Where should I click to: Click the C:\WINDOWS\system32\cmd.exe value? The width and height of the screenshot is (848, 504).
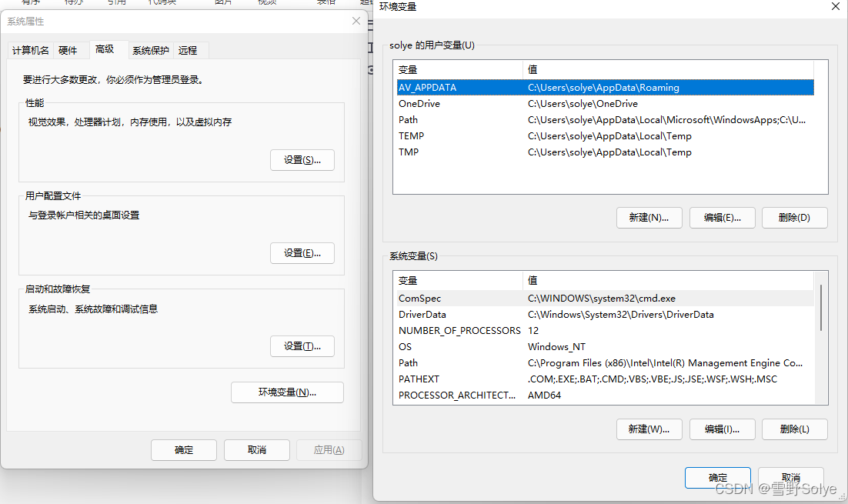click(x=602, y=298)
